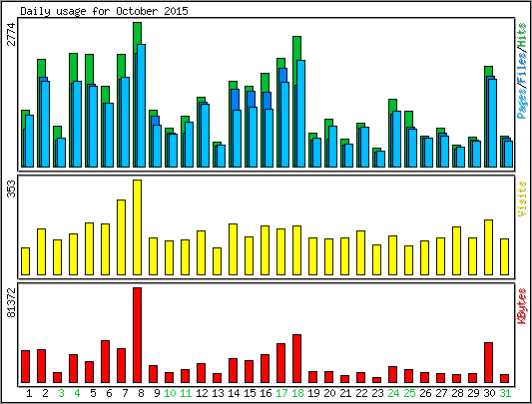Select the yellow Visits bar for day 7

[x=121, y=237]
